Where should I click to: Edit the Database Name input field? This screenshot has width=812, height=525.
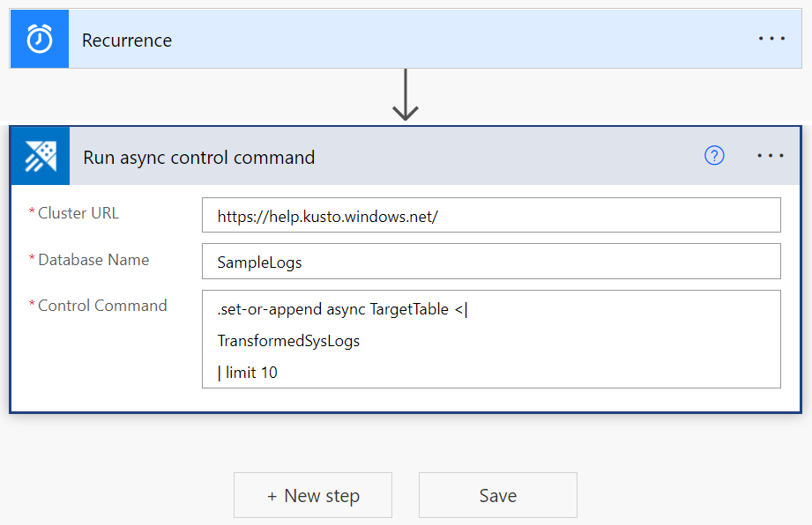(491, 260)
